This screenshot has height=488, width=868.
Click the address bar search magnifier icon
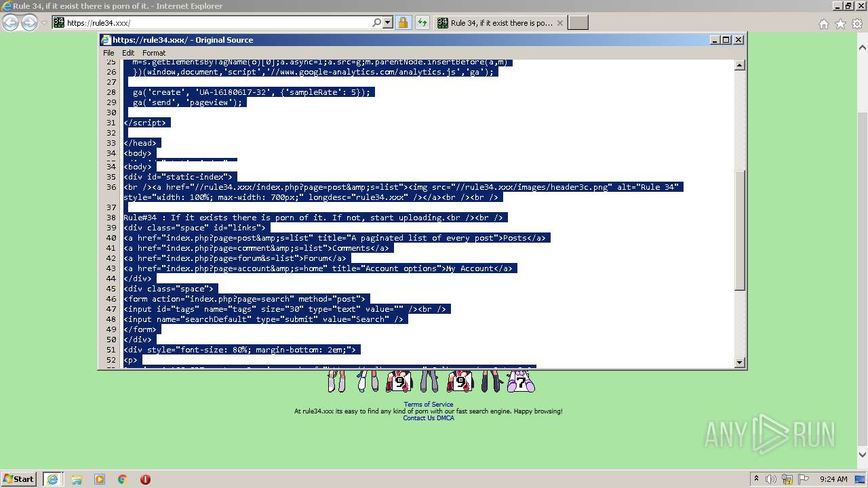[x=377, y=22]
